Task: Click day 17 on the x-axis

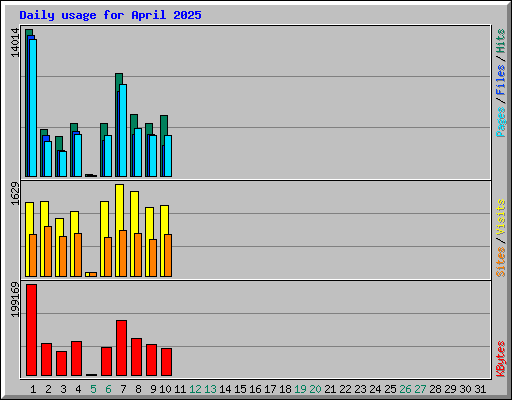Action: click(270, 389)
